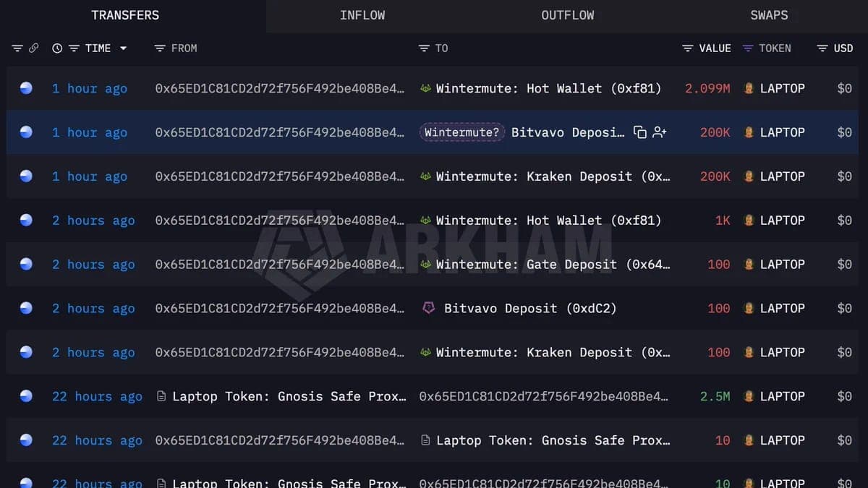Click the 2.099M value cell
This screenshot has height=488, width=868.
click(707, 88)
